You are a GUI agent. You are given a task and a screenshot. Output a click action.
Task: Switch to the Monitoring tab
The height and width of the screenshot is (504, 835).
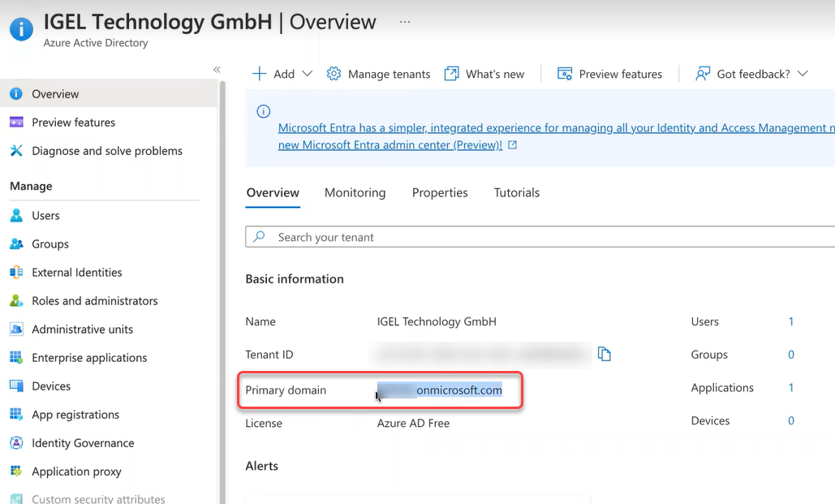pyautogui.click(x=355, y=193)
